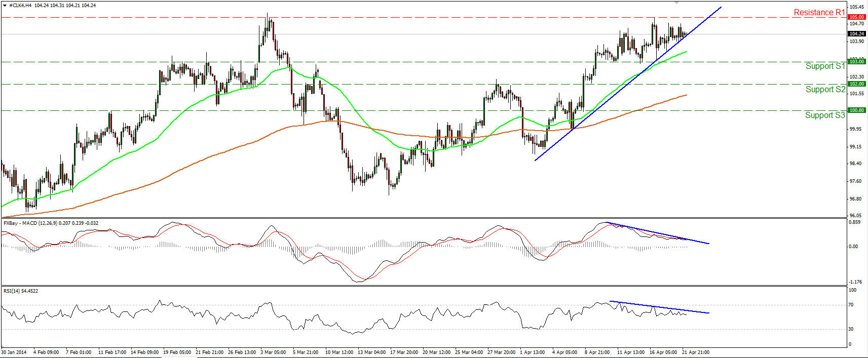Click the green 100.80 price tag

[x=856, y=110]
